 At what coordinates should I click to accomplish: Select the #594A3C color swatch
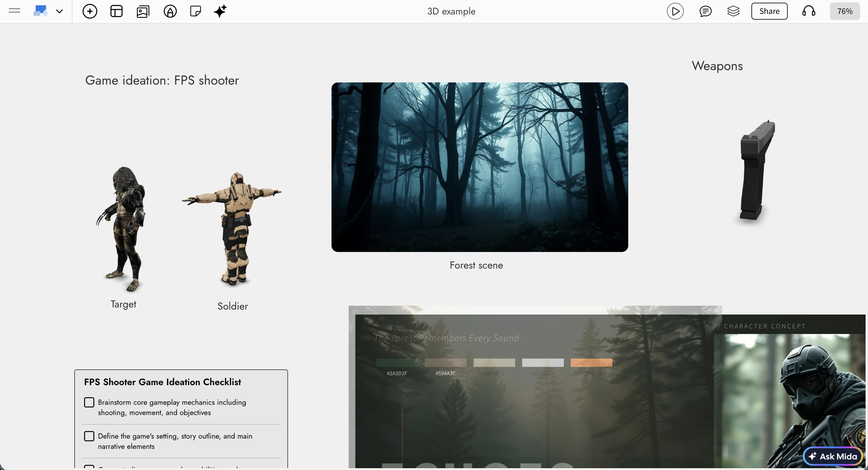click(x=445, y=363)
